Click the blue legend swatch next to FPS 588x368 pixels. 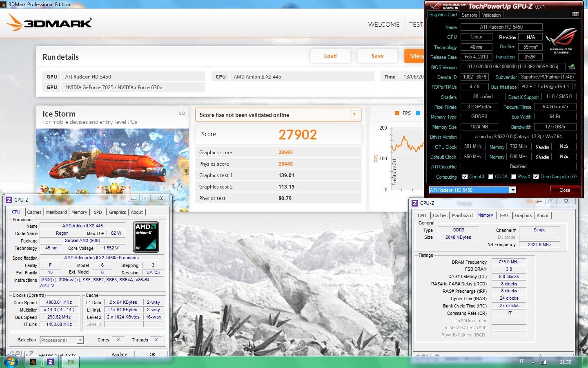(418, 113)
